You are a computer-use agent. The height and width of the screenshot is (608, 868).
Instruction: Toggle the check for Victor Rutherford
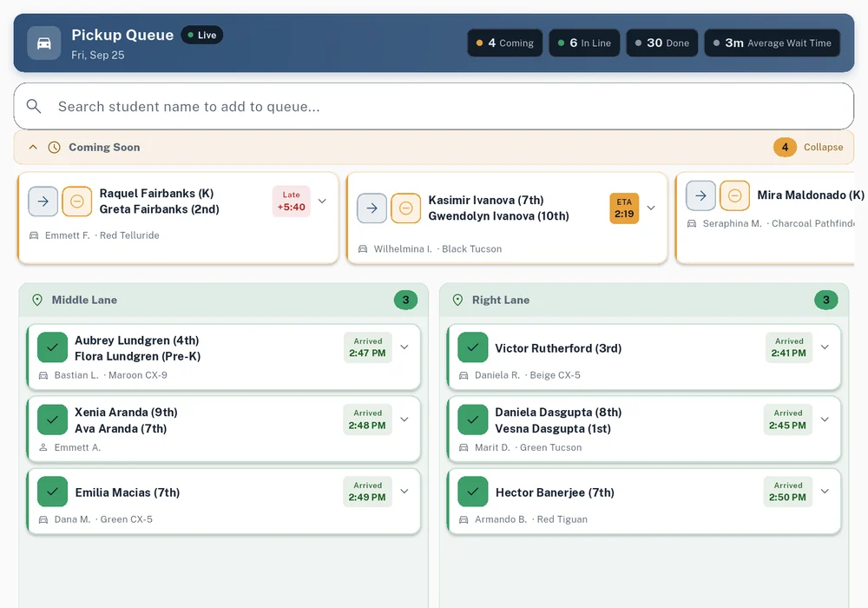(473, 347)
